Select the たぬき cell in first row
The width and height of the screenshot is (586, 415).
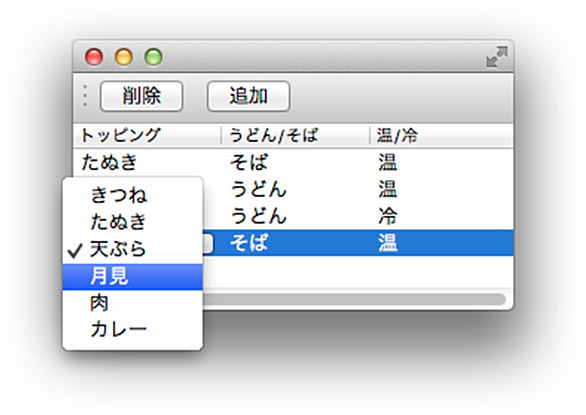coord(110,163)
